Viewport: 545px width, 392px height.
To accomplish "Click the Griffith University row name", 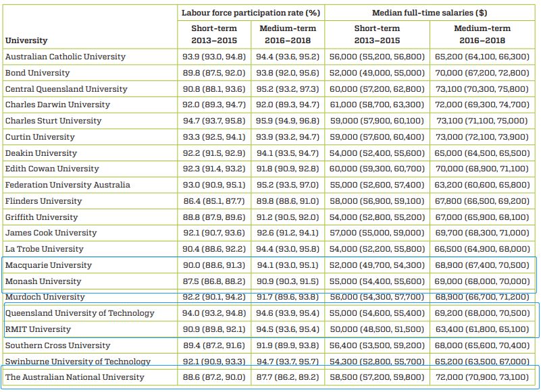I will (x=41, y=217).
